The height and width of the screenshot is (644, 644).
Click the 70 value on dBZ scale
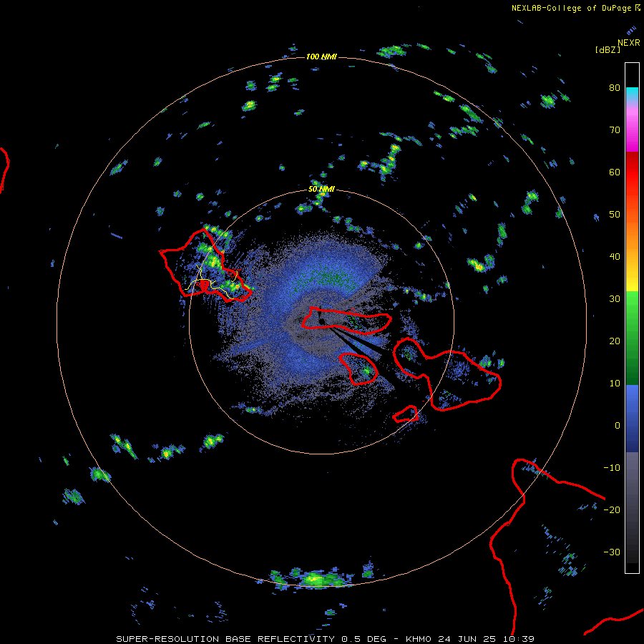(x=615, y=130)
